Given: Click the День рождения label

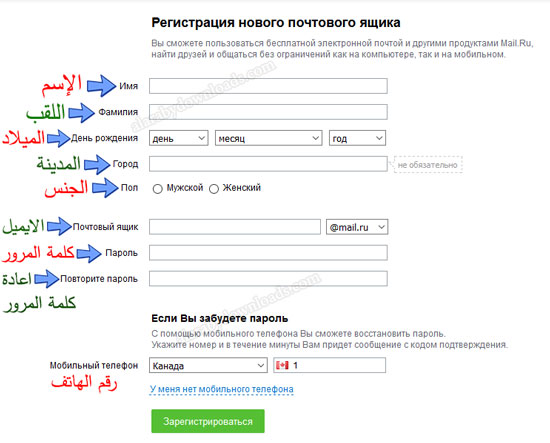Looking at the screenshot, I should (105, 138).
